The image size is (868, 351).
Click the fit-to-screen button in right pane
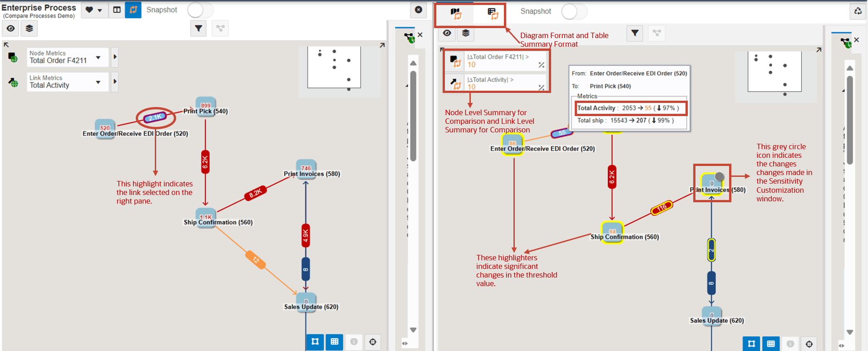click(x=751, y=344)
